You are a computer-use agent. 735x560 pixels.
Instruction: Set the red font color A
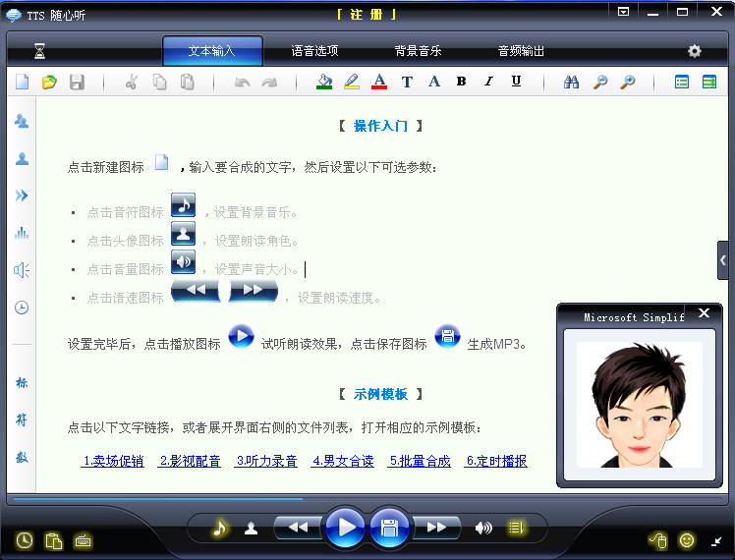(x=379, y=82)
